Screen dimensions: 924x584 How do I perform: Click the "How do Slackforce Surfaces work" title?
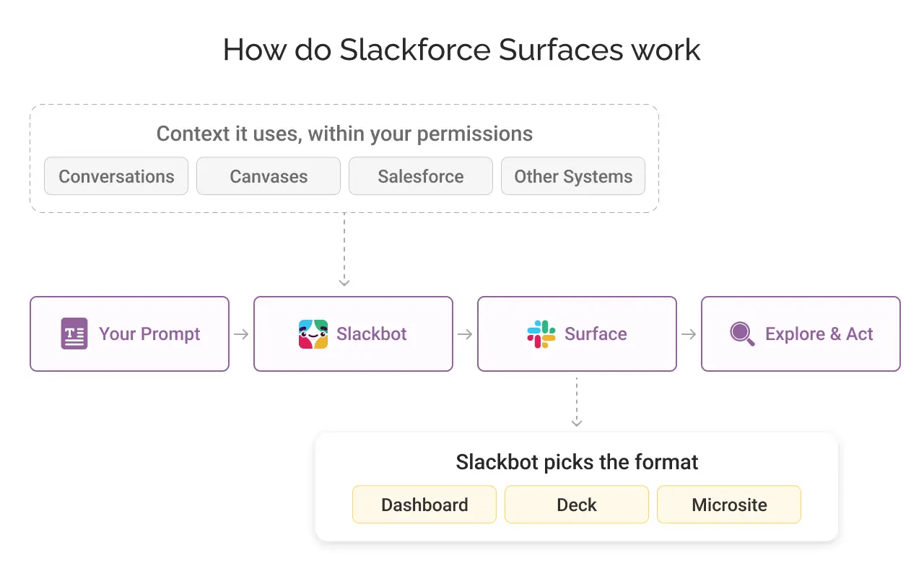click(462, 50)
